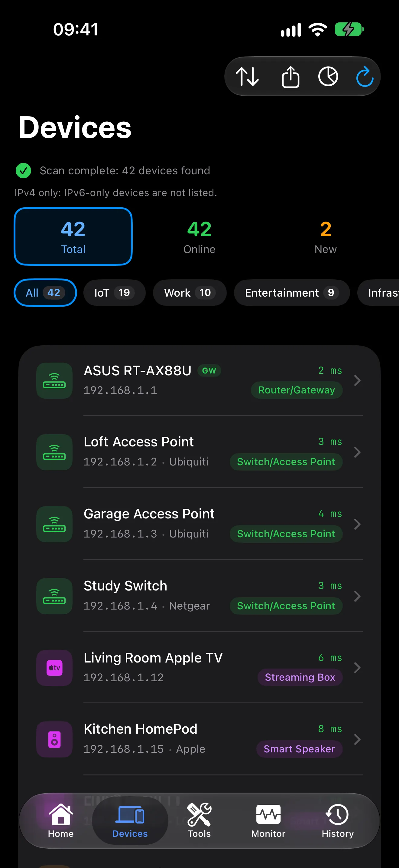This screenshot has width=399, height=868.
Task: Tap the 6 ms latency value
Action: [330, 658]
